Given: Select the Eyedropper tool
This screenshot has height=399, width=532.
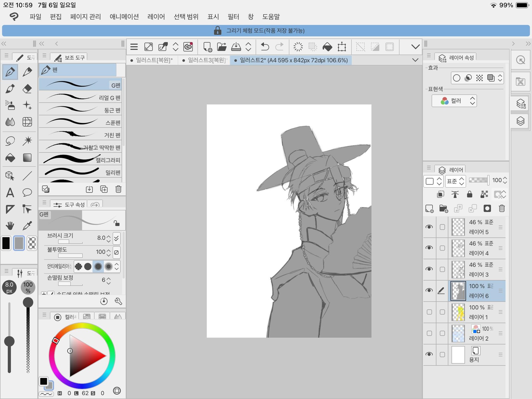Looking at the screenshot, I should 27,226.
